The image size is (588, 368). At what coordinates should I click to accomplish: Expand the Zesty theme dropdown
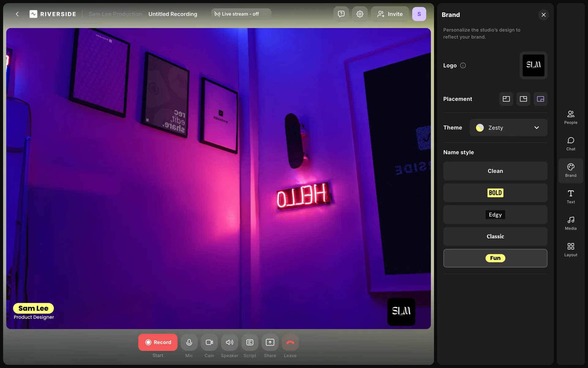508,128
